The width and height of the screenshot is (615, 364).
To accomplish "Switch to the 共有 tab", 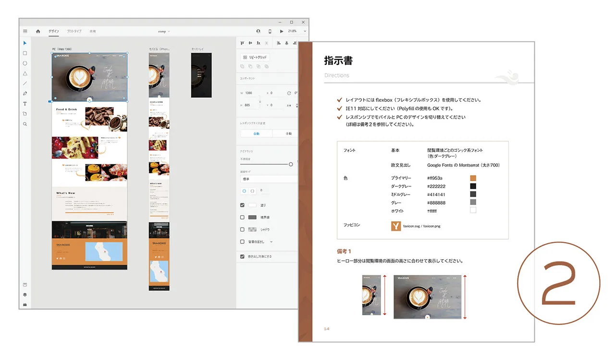I will pos(92,32).
